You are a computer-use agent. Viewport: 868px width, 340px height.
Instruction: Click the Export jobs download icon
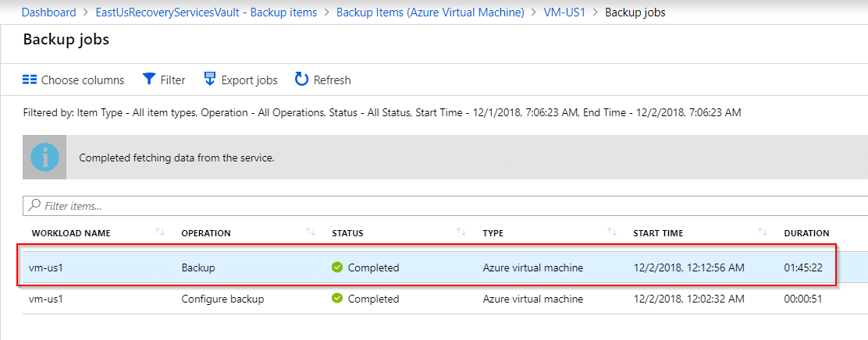(210, 79)
